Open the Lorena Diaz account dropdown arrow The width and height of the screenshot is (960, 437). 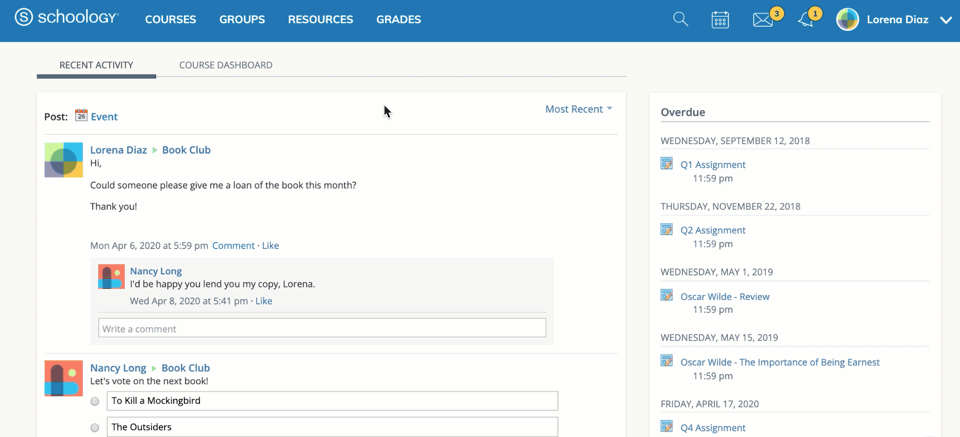pyautogui.click(x=945, y=20)
